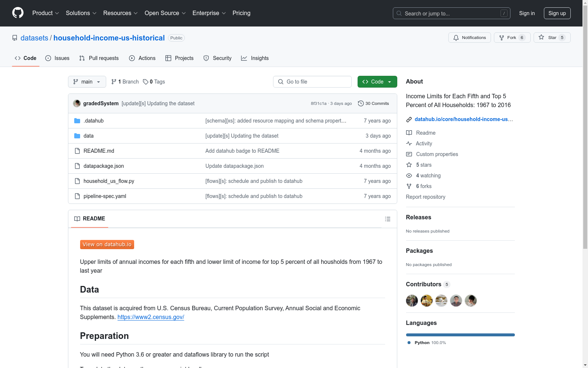The height and width of the screenshot is (368, 588).
Task: Click the Activity pulse icon
Action: 409,144
